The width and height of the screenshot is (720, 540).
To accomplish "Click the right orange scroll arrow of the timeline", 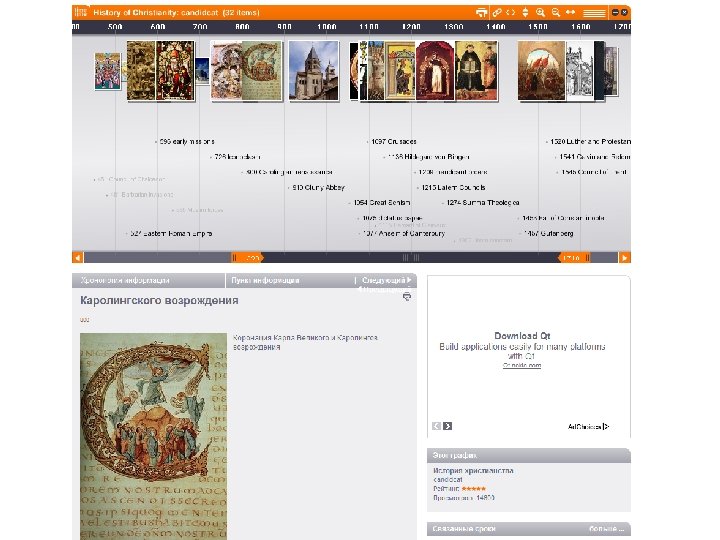I will 624,258.
